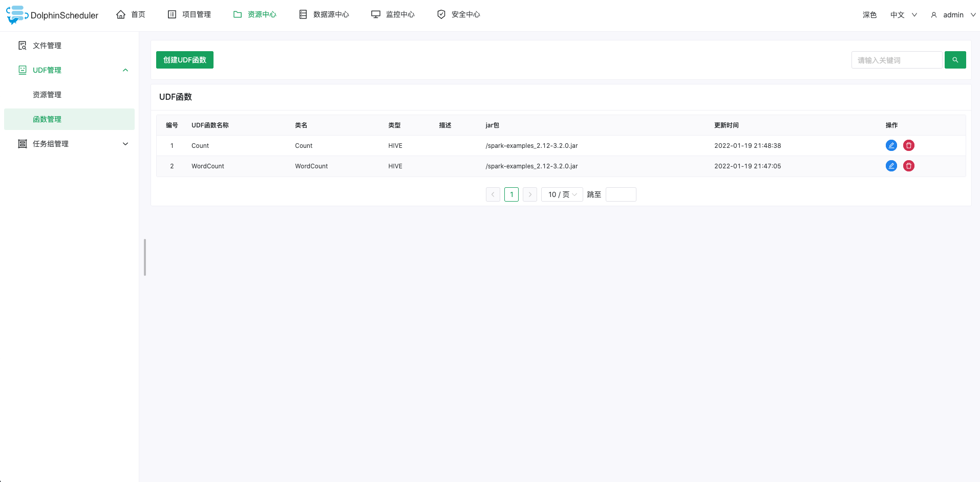Screen dimensions: 980x482
Task: Open the admin user dropdown arrow
Action: point(973,15)
